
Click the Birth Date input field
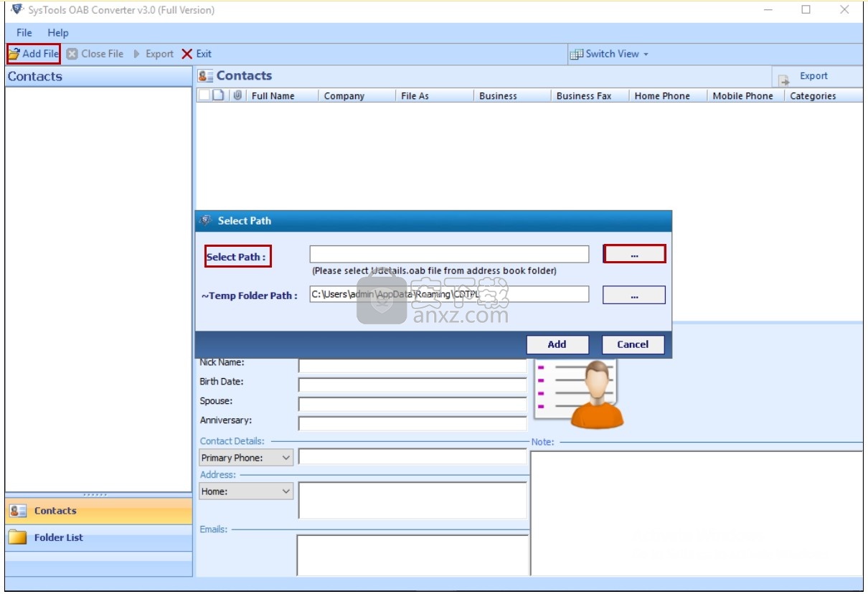coord(412,385)
